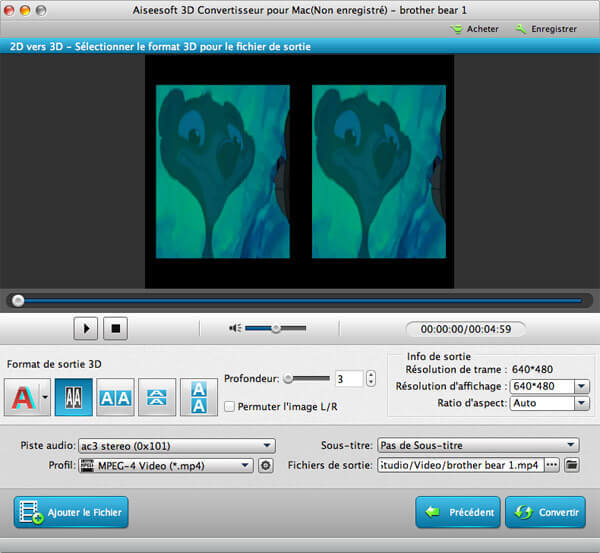Image resolution: width=600 pixels, height=553 pixels.
Task: Open the Piste audio dropdown
Action: click(177, 446)
